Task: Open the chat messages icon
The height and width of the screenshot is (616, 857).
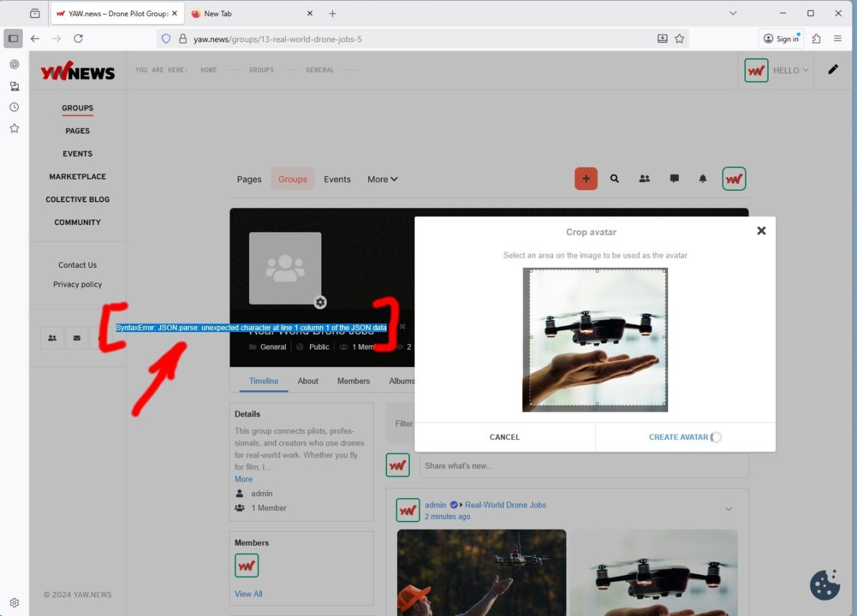Action: (674, 179)
